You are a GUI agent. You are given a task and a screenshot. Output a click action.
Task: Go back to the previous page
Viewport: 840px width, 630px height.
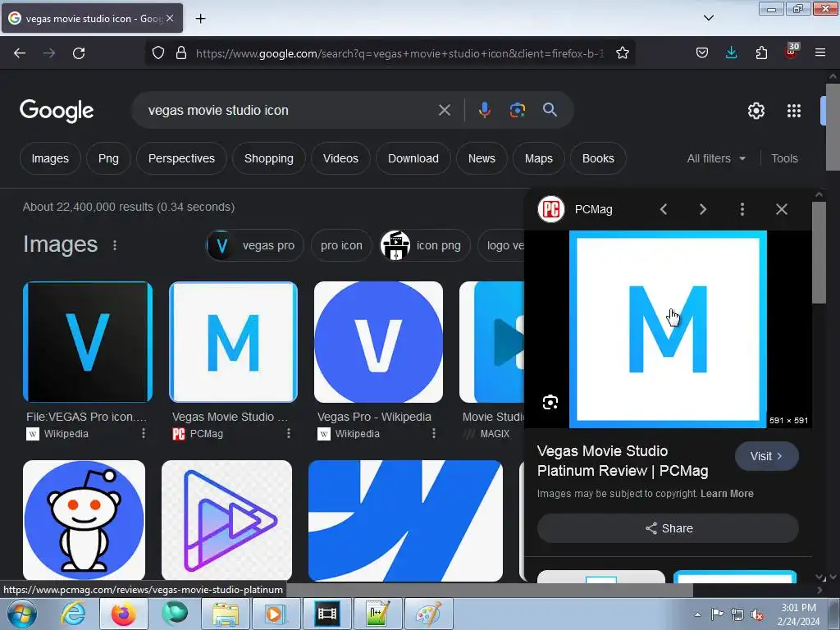(x=20, y=53)
